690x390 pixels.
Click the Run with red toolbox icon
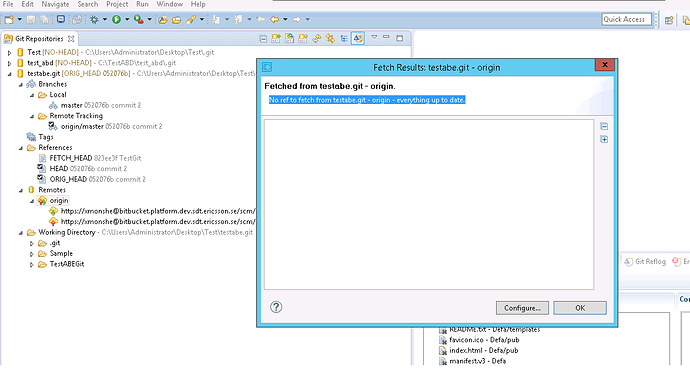point(139,19)
